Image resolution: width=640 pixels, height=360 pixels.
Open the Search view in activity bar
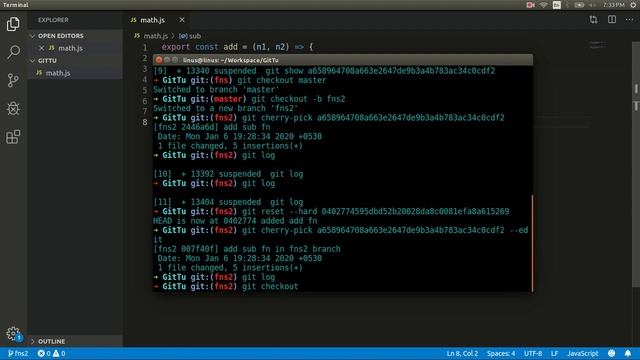point(13,52)
